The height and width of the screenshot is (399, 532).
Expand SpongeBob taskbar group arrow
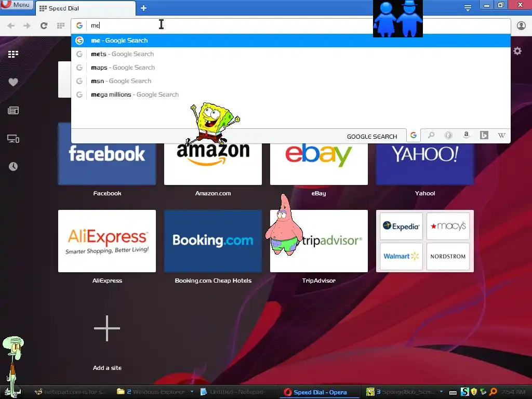pyautogui.click(x=441, y=392)
